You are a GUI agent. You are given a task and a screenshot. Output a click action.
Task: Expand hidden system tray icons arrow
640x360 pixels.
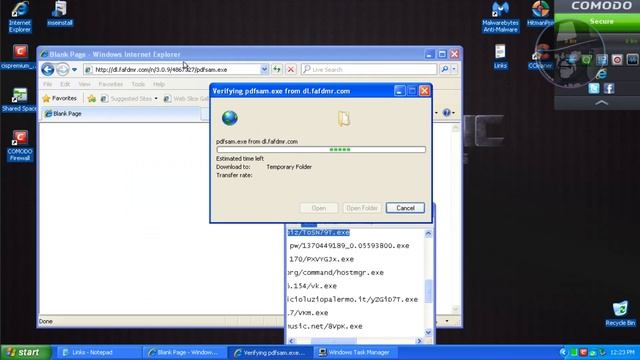pos(564,352)
